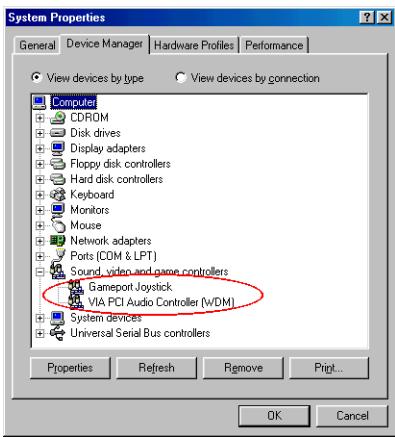The image size is (395, 437).
Task: Select View devices by connection option
Action: coord(247,78)
